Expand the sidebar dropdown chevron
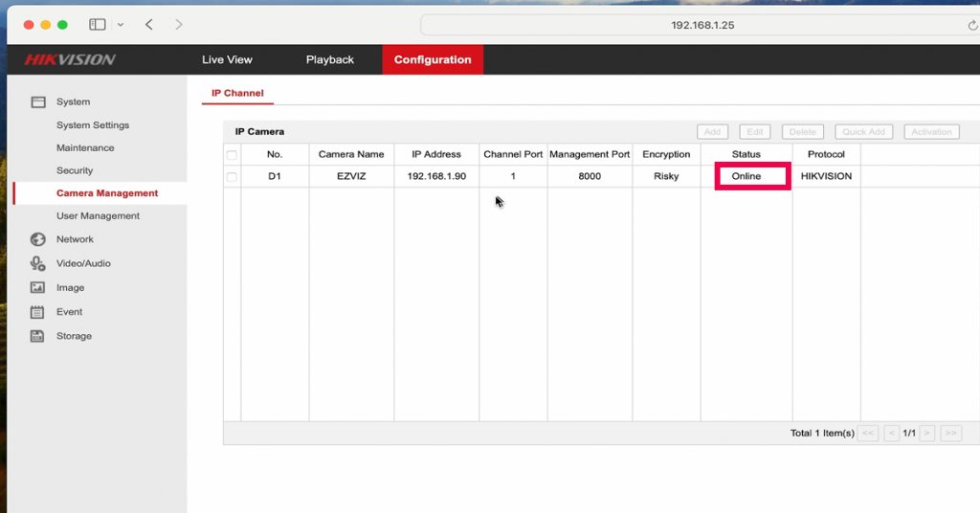 click(x=120, y=25)
